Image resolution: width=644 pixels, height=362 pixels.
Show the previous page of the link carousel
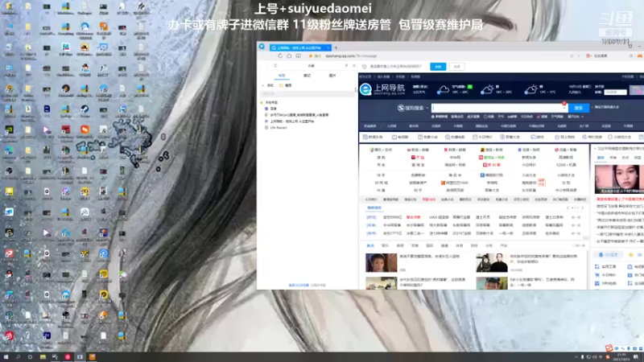[568, 208]
